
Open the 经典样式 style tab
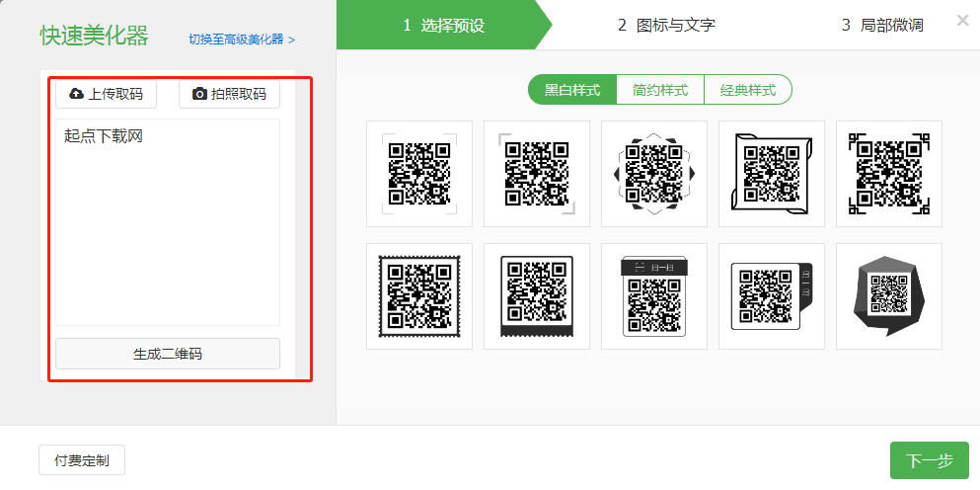pyautogui.click(x=748, y=90)
